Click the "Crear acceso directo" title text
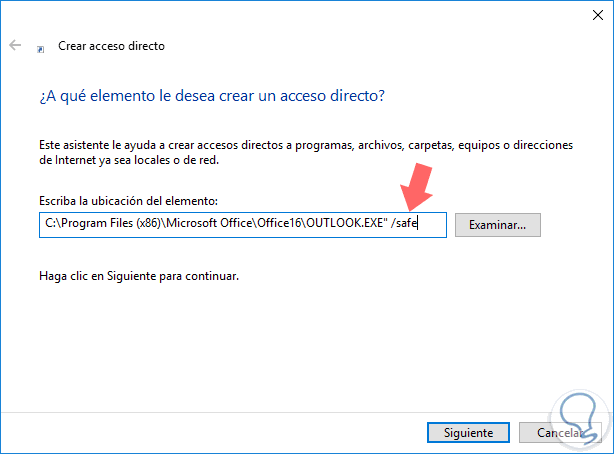This screenshot has height=454, width=614. [x=111, y=46]
